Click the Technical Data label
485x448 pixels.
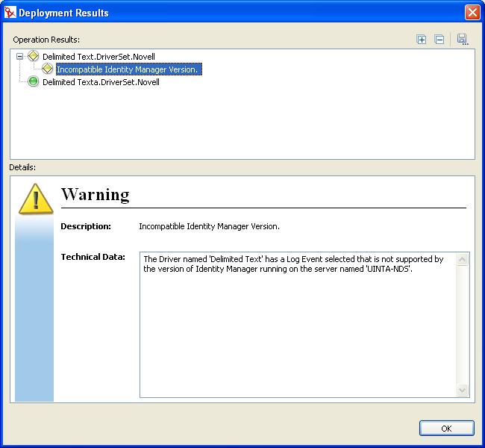point(93,257)
